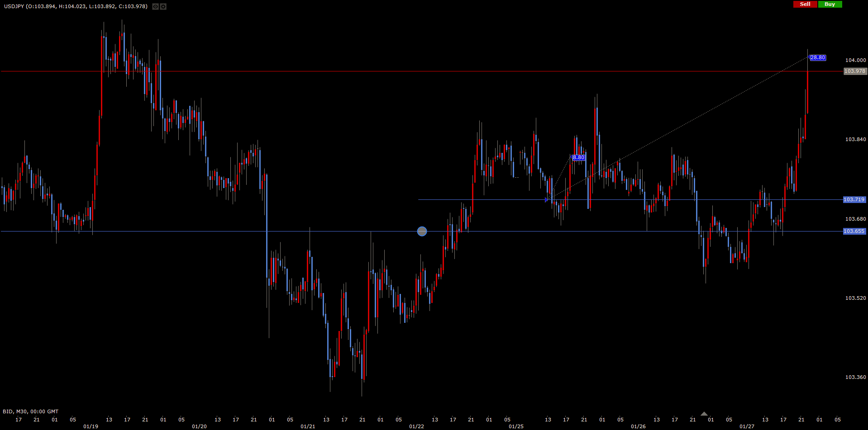Click the 01/22 date on time axis

point(416,426)
